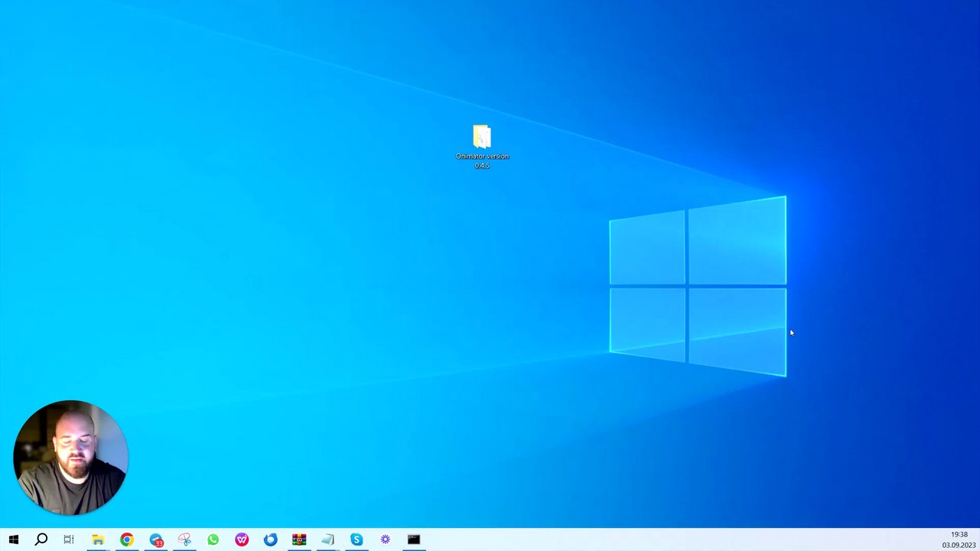Open Telegram with 33 badge

tap(156, 540)
